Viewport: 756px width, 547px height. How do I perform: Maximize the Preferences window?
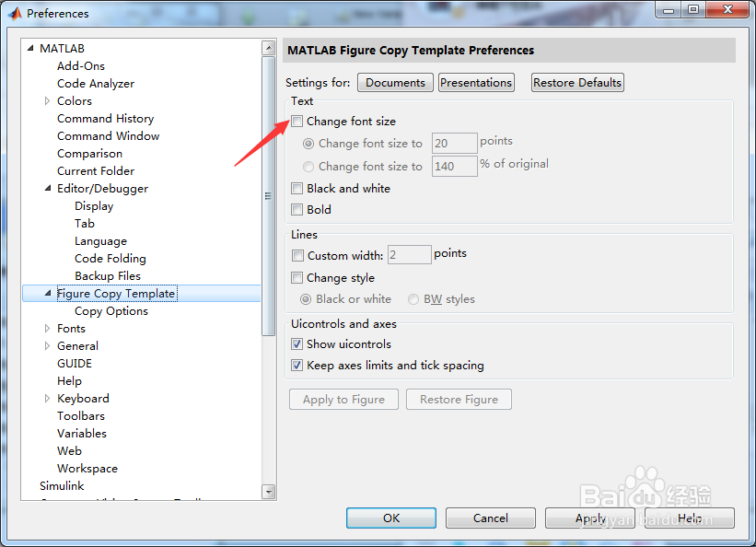click(x=693, y=10)
